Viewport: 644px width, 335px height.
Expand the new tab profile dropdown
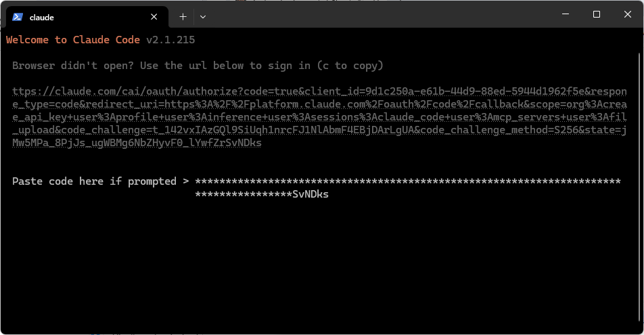pos(203,17)
